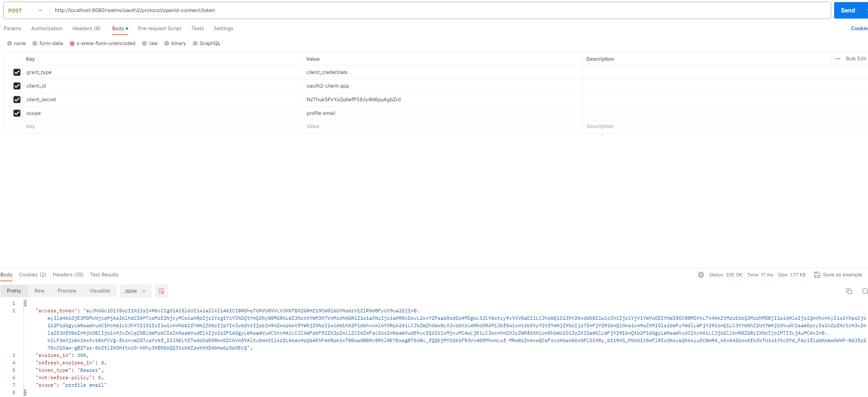Select the binary body type radio
868x397 pixels.
point(167,43)
